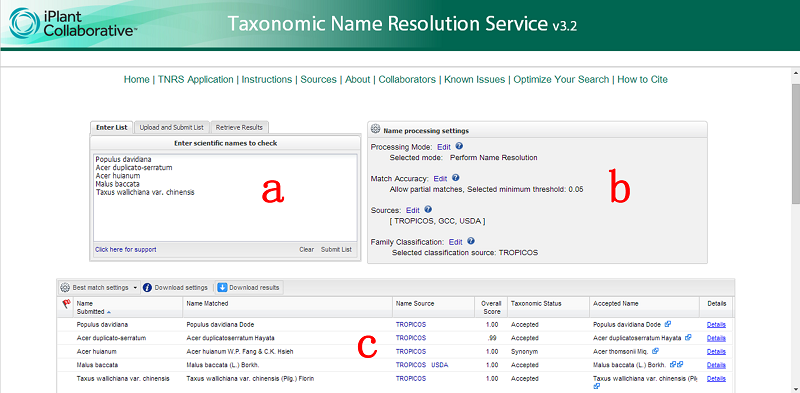Viewport: 800px width, 393px height.
Task: Open Details for Acer huianum row
Action: [716, 352]
